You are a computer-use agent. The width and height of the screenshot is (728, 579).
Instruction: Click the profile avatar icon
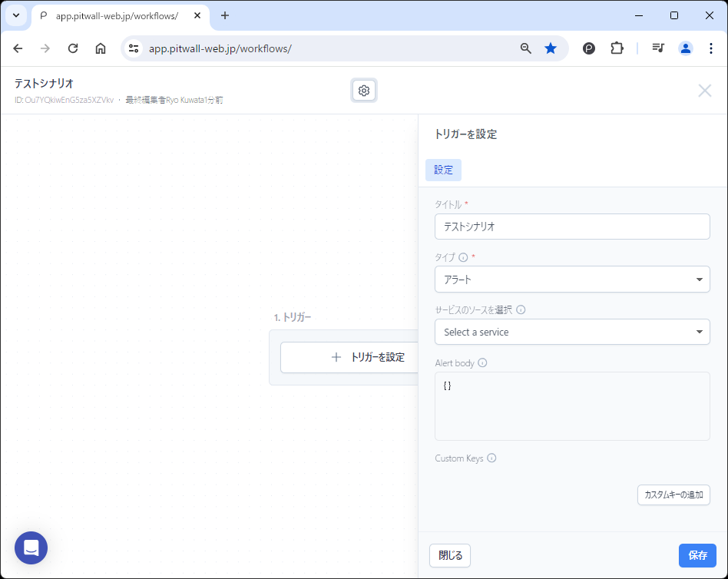pos(685,48)
